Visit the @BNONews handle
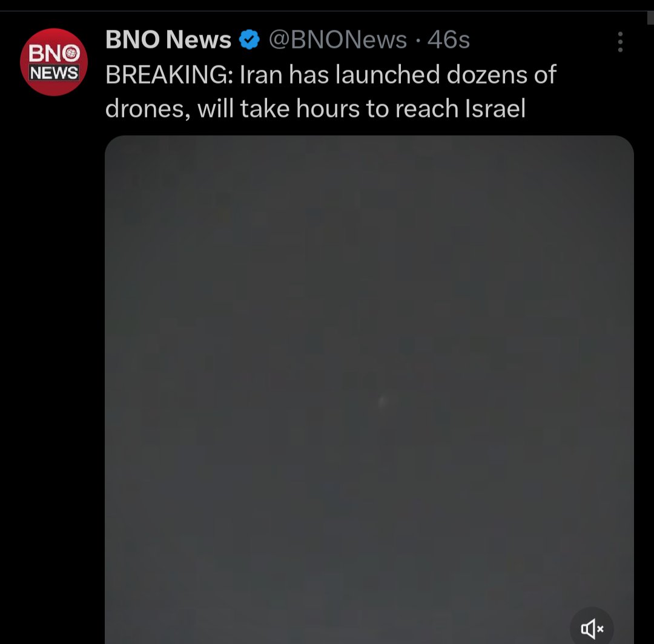This screenshot has width=654, height=644. pyautogui.click(x=338, y=40)
